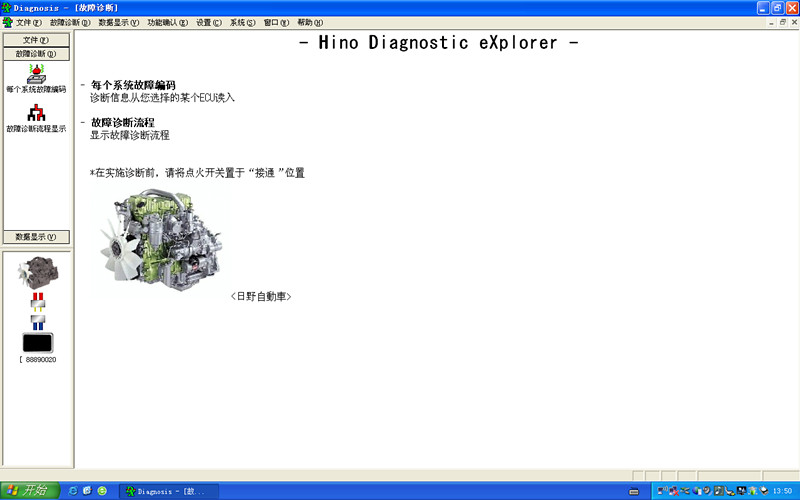The image size is (800, 500).
Task: Close the inner MDI child window
Action: coord(794,22)
